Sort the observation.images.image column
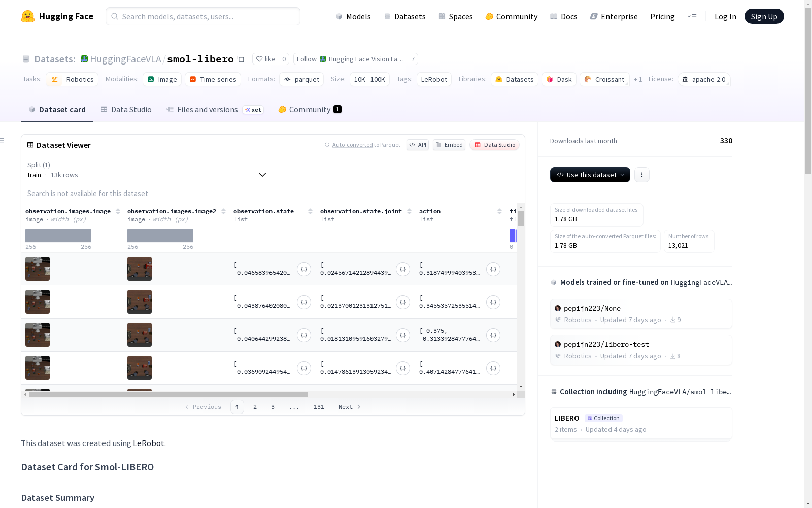The image size is (812, 508). pos(118,211)
